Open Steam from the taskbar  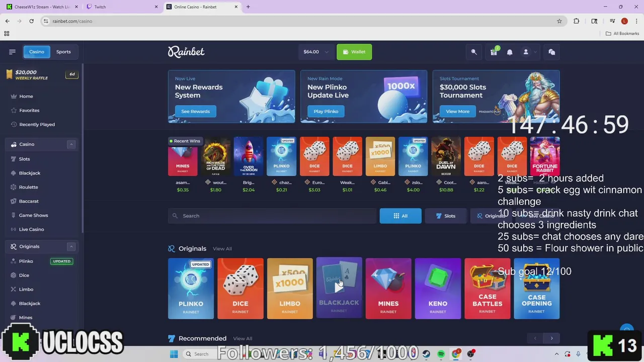point(427,354)
